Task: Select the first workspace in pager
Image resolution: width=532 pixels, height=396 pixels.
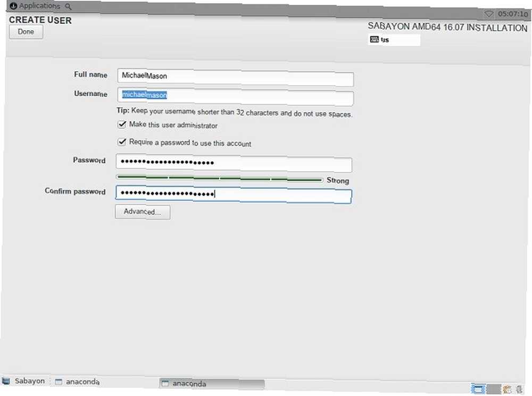Action: tap(478, 389)
